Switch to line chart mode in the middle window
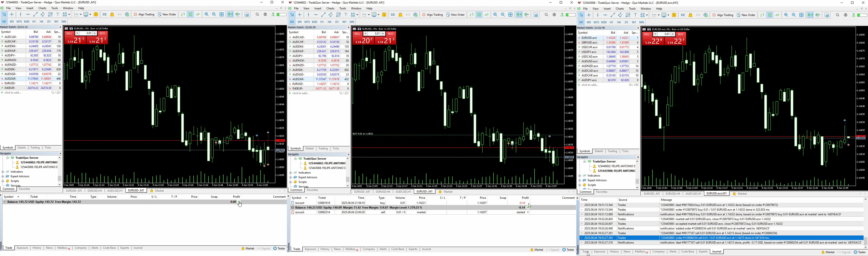This screenshot has width=868, height=256. [x=487, y=15]
